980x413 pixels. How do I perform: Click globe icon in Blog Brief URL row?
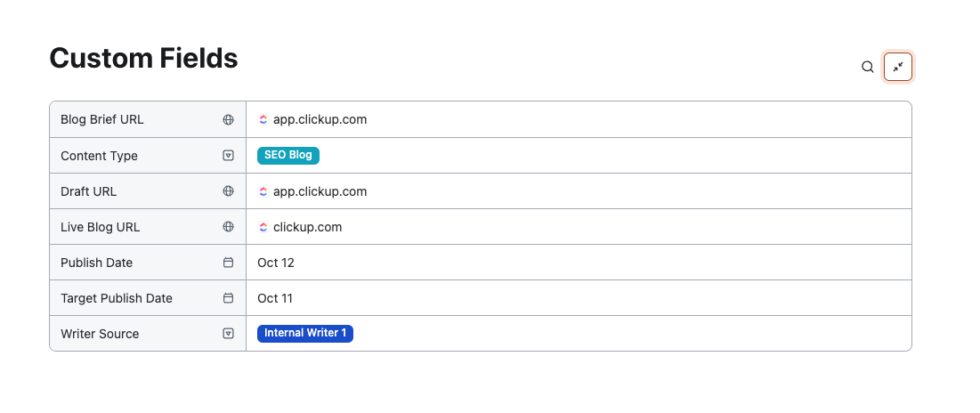click(228, 119)
